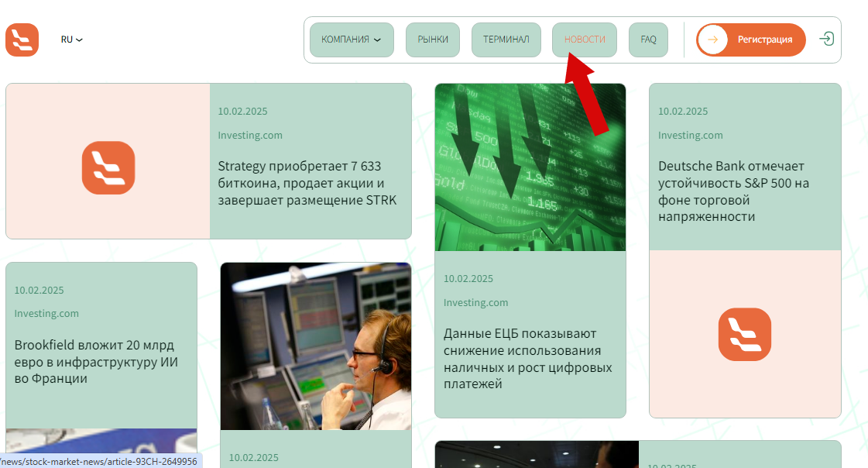Click date 10.02.2025 on ЕЦБ card
This screenshot has width=868, height=468.
coord(468,279)
